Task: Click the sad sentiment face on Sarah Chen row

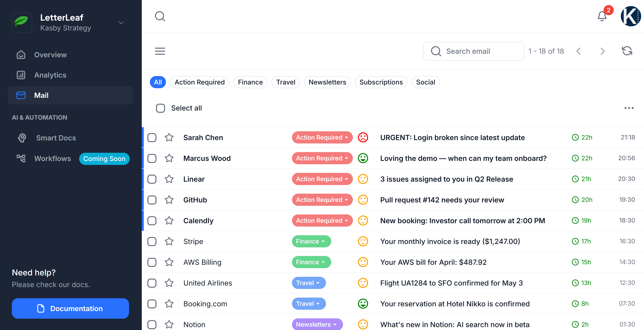Action: [363, 137]
